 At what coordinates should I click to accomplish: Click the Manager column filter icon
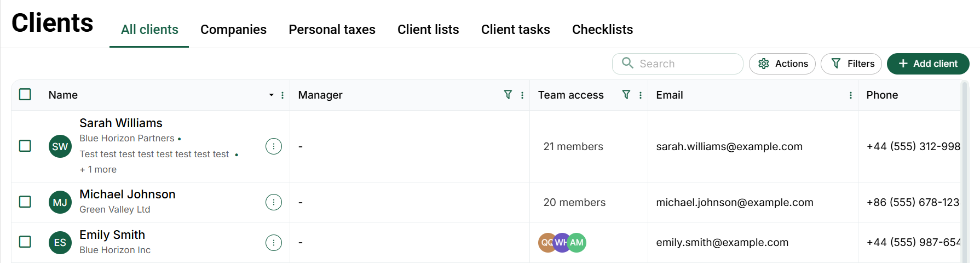coord(508,95)
